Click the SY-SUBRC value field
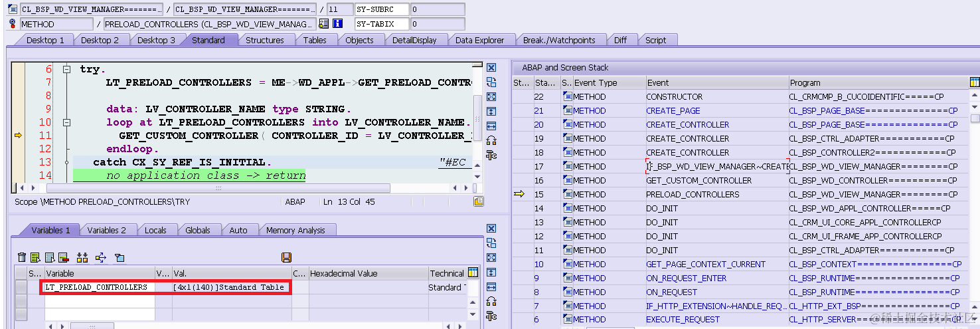Viewport: 980px width, 329px height. [437, 10]
